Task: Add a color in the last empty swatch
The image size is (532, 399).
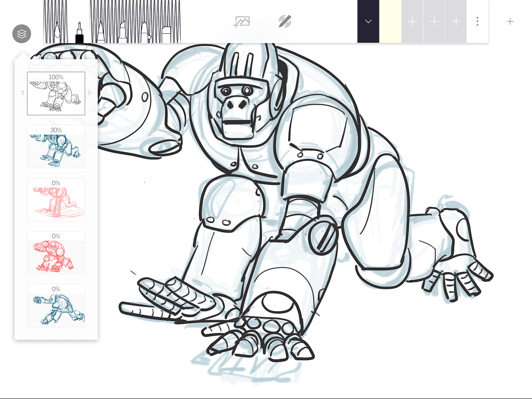Action: (x=456, y=22)
